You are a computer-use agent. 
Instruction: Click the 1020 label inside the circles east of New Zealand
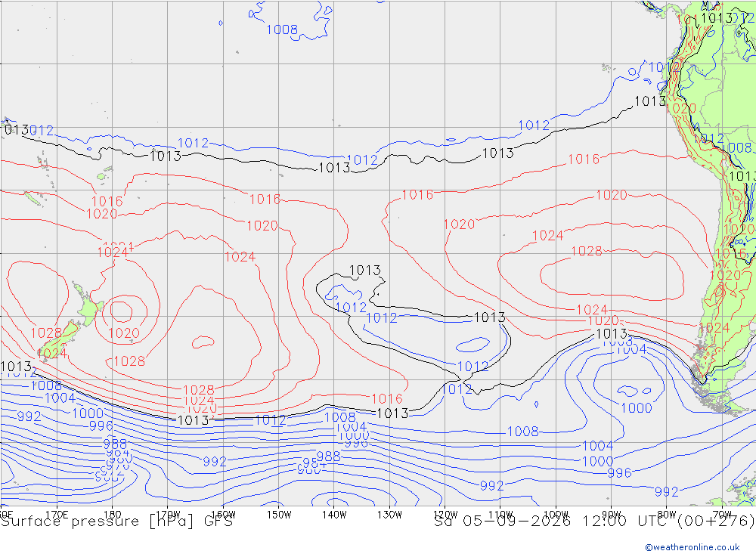point(124,333)
